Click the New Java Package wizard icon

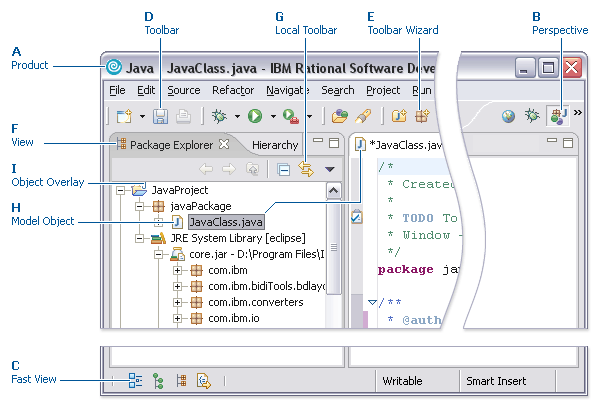(422, 115)
